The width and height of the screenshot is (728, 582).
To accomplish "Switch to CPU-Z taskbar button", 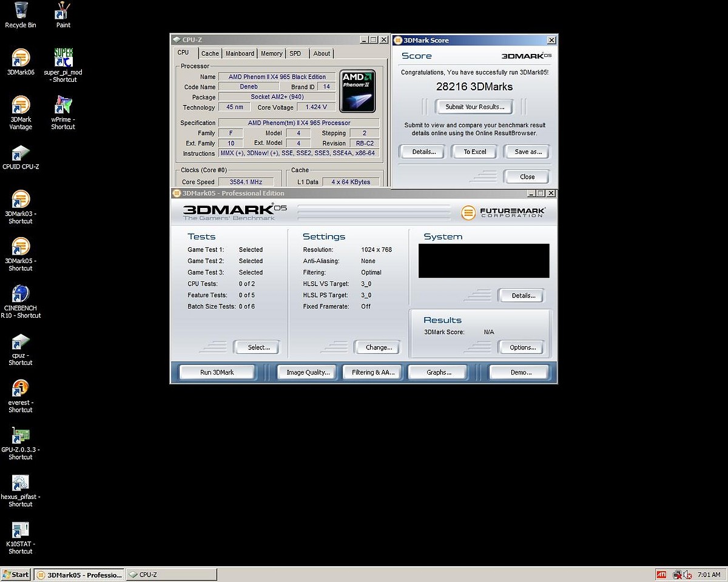I will click(x=171, y=574).
